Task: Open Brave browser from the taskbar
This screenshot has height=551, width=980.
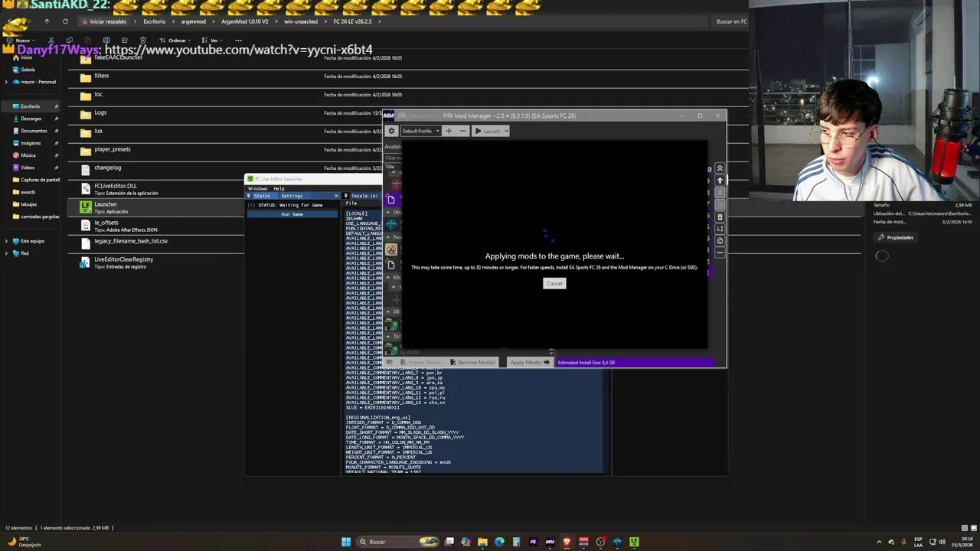Action: coord(567,542)
